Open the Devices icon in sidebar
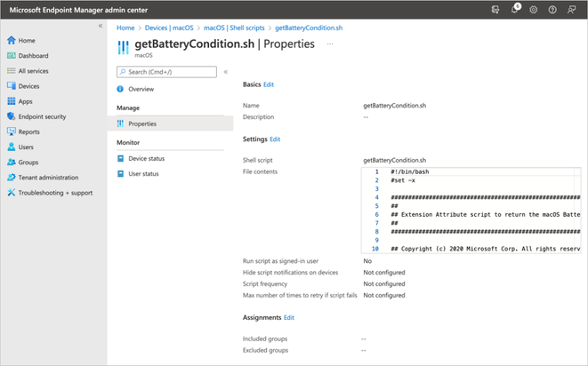The width and height of the screenshot is (588, 366). [x=12, y=86]
